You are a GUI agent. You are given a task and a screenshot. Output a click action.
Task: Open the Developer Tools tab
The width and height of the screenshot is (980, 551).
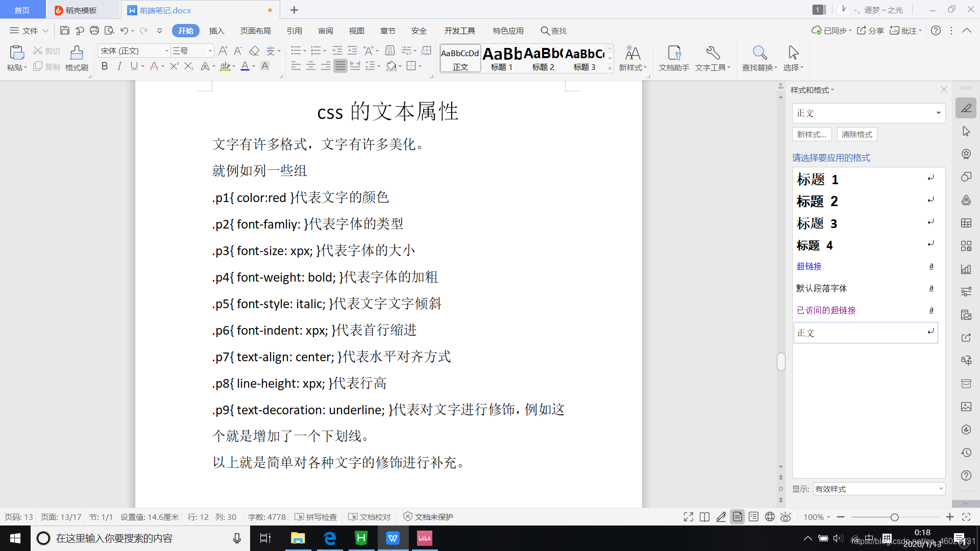pos(459,31)
